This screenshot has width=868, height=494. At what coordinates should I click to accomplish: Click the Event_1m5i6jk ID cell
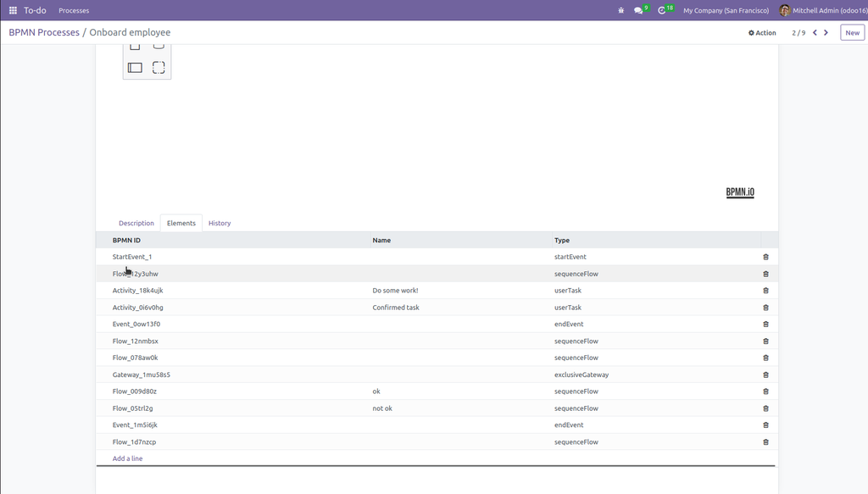135,425
